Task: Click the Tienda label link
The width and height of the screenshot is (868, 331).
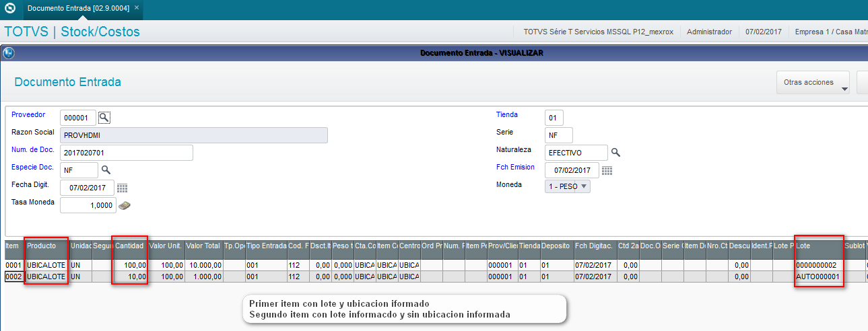Action: pos(508,114)
